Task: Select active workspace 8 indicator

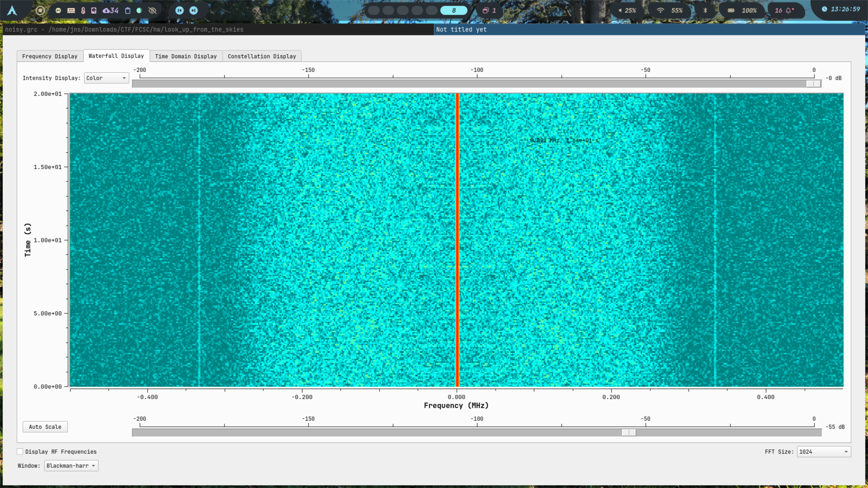Action: (453, 10)
